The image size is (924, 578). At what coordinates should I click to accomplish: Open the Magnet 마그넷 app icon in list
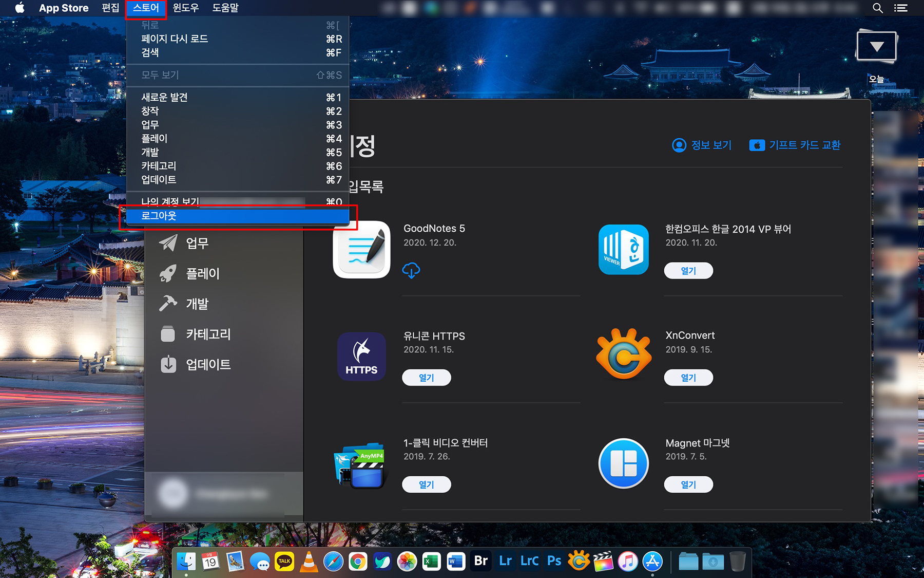[x=624, y=463]
